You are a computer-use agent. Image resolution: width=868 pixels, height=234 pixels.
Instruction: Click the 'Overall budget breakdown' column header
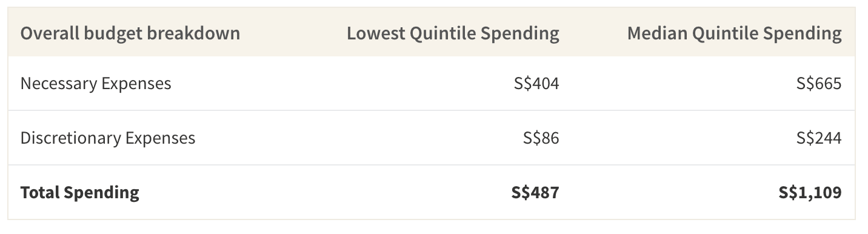coord(130,33)
